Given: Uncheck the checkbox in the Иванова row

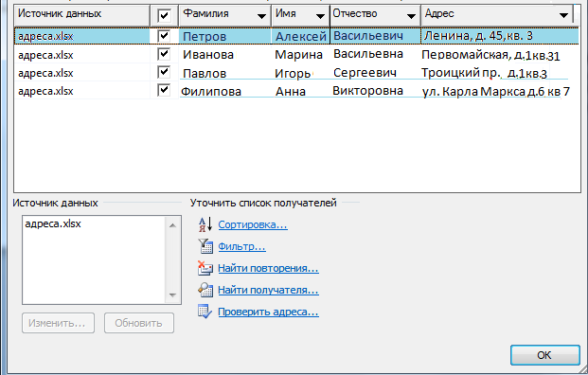Looking at the screenshot, I should 164,54.
